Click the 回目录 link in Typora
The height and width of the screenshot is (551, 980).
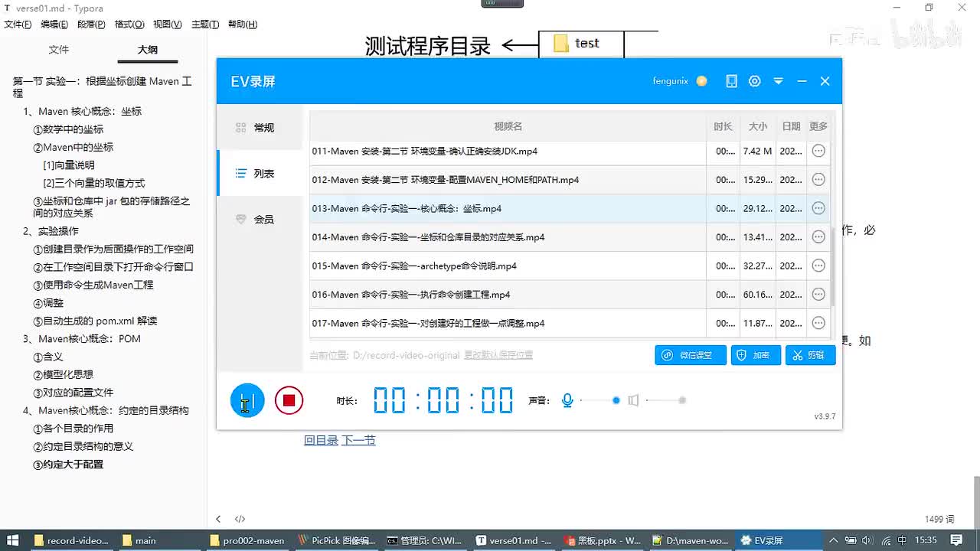coord(321,440)
